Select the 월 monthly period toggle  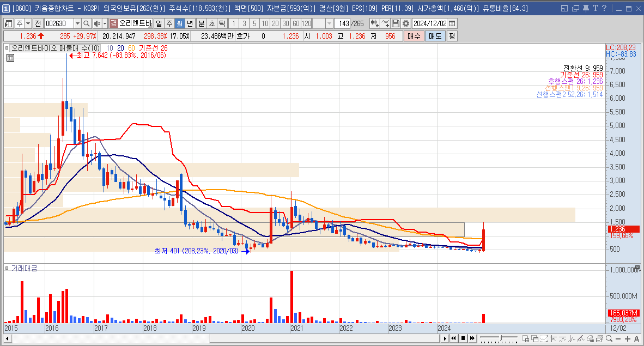(x=179, y=24)
